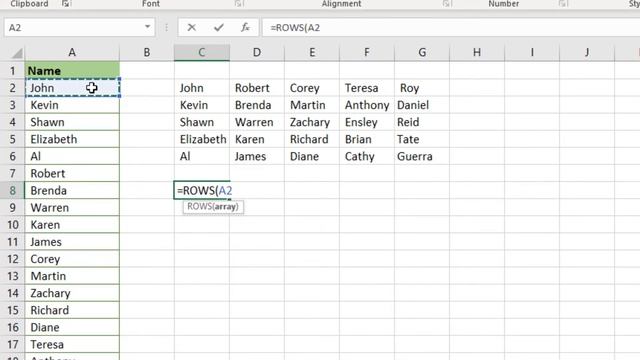Select column I header
640x360 pixels.
click(532, 53)
